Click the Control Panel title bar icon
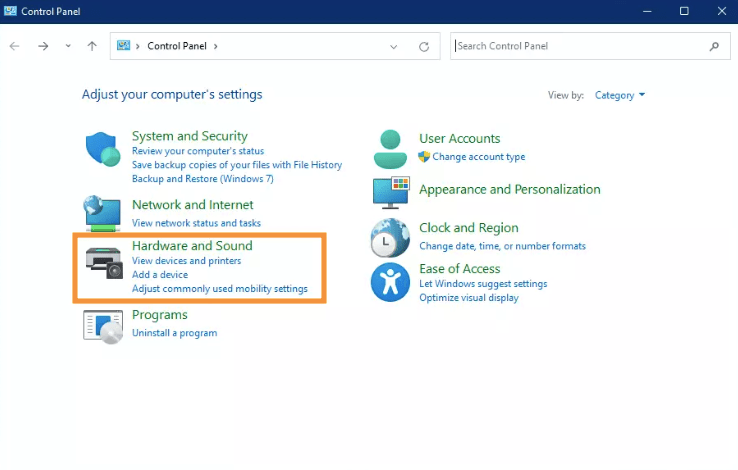Viewport: 738px width, 470px height. pos(10,11)
